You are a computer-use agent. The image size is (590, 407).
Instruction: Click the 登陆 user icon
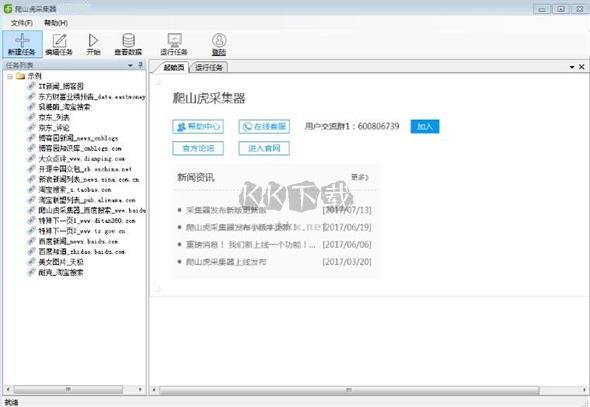coord(219,44)
